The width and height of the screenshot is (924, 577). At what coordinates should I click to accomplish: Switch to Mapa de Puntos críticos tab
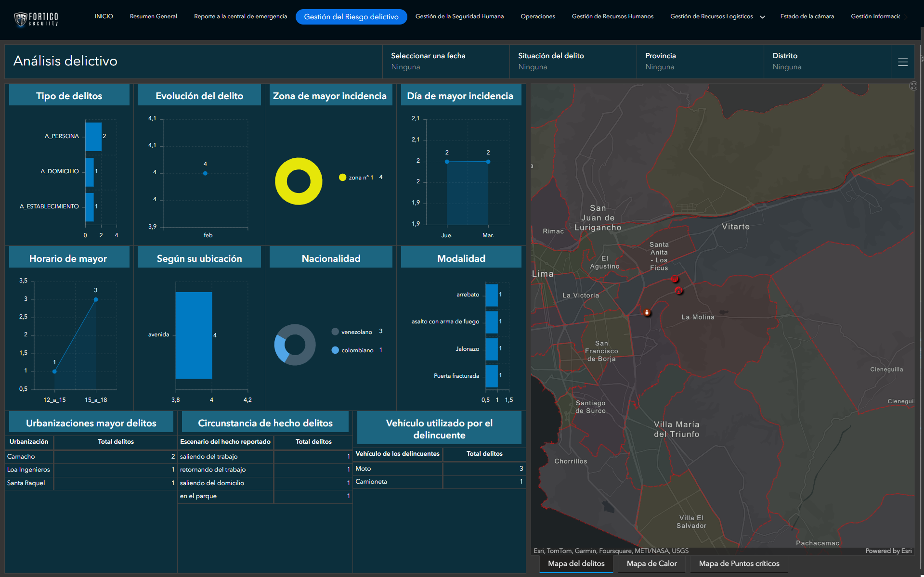click(739, 564)
